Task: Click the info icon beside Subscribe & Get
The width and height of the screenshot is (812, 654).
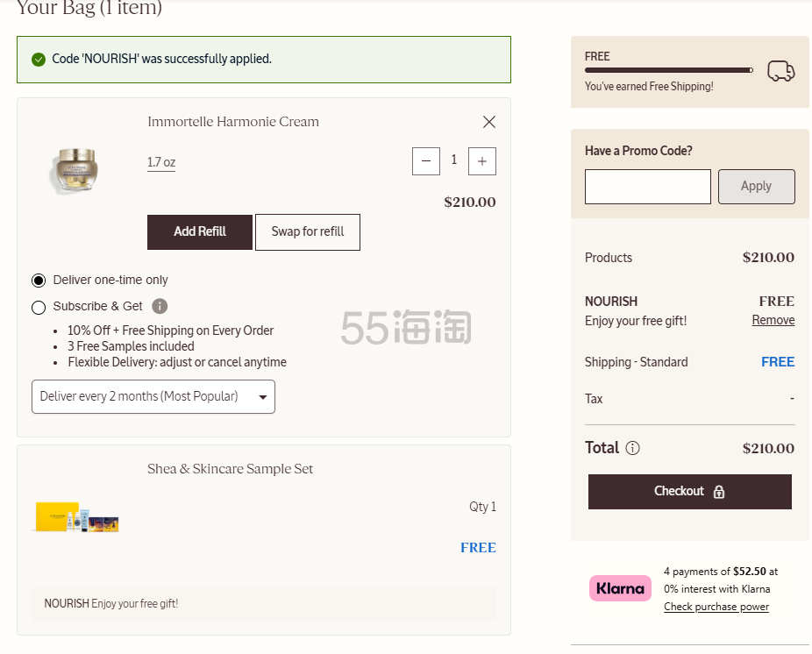Action: click(160, 306)
